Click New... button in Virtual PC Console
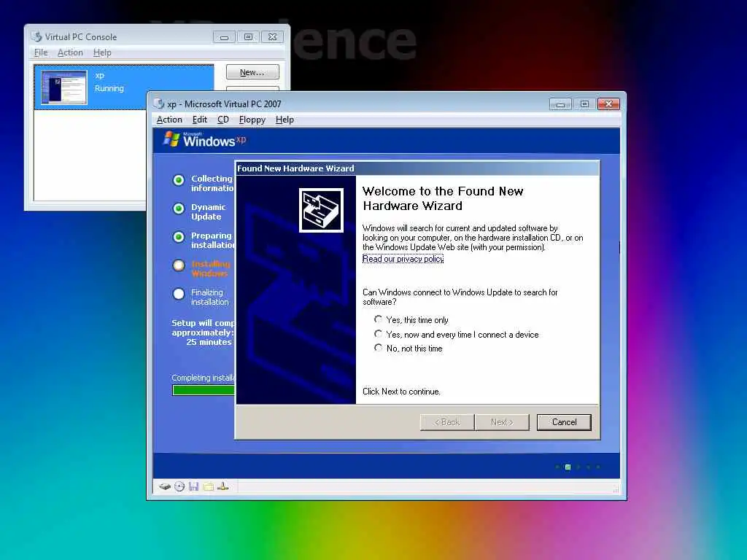This screenshot has width=747, height=560. pyautogui.click(x=252, y=72)
